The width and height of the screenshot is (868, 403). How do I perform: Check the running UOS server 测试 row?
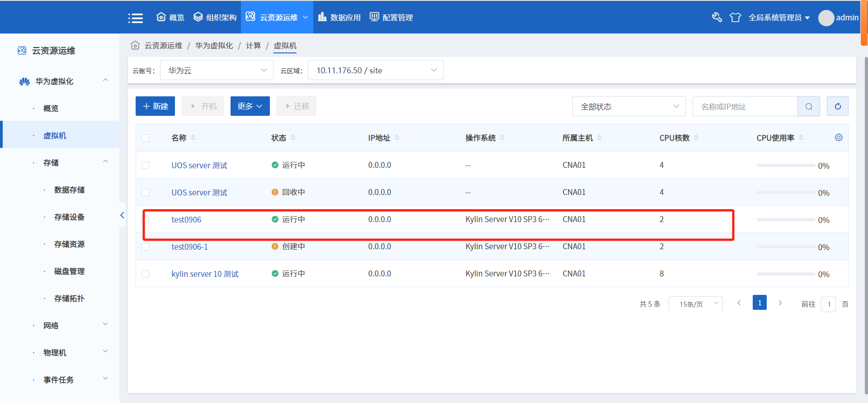point(145,165)
